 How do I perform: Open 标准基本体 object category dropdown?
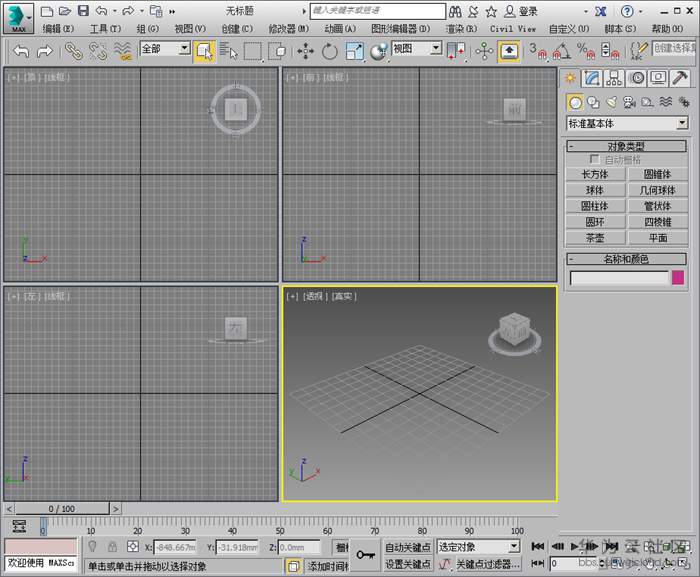coord(627,123)
